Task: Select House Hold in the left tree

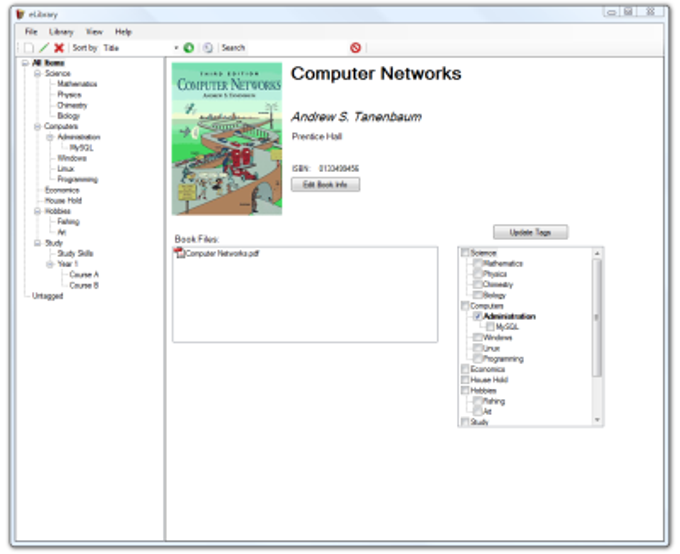Action: tap(63, 200)
